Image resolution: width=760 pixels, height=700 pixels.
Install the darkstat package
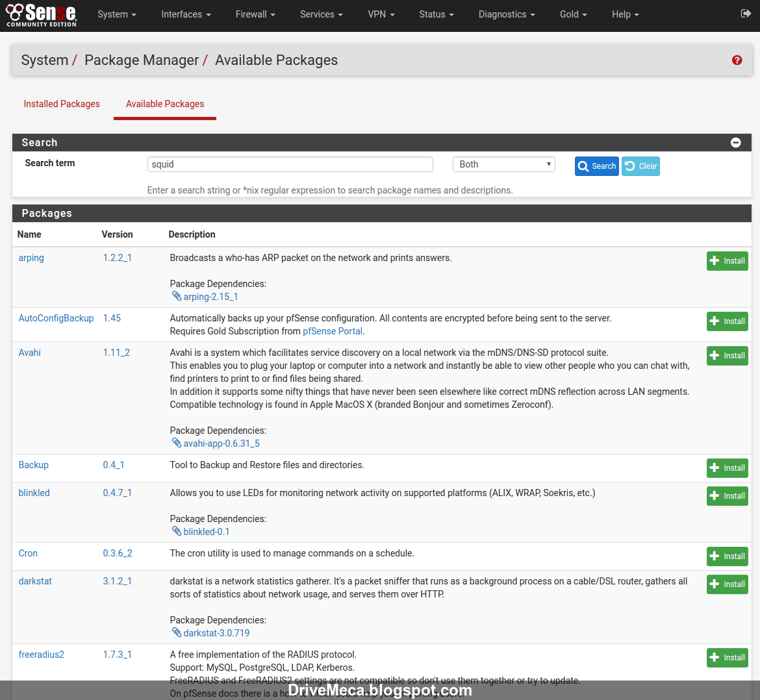coord(727,584)
